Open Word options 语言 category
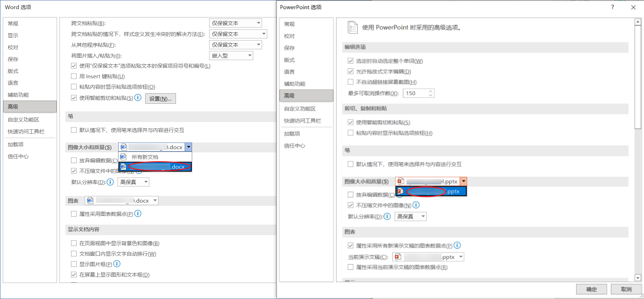The image size is (644, 299). click(x=30, y=83)
